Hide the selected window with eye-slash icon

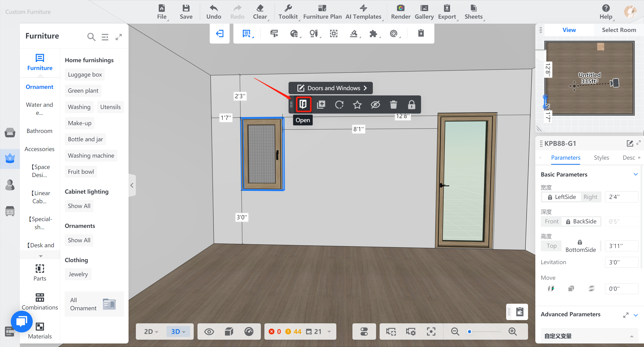[x=375, y=105]
